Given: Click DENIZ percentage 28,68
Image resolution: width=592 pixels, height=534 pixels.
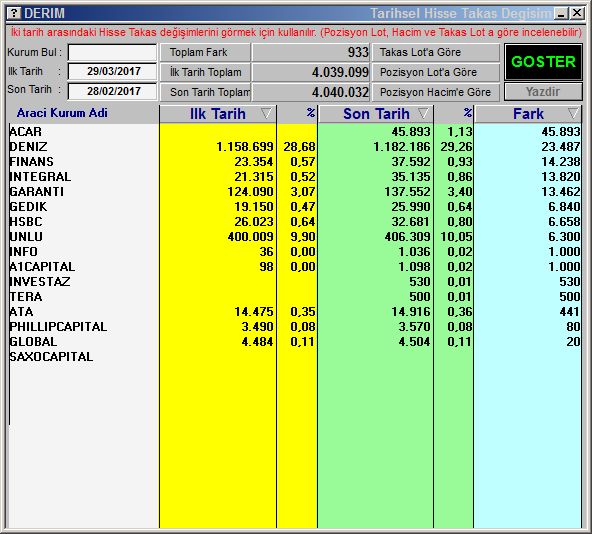Looking at the screenshot, I should click(x=299, y=147).
